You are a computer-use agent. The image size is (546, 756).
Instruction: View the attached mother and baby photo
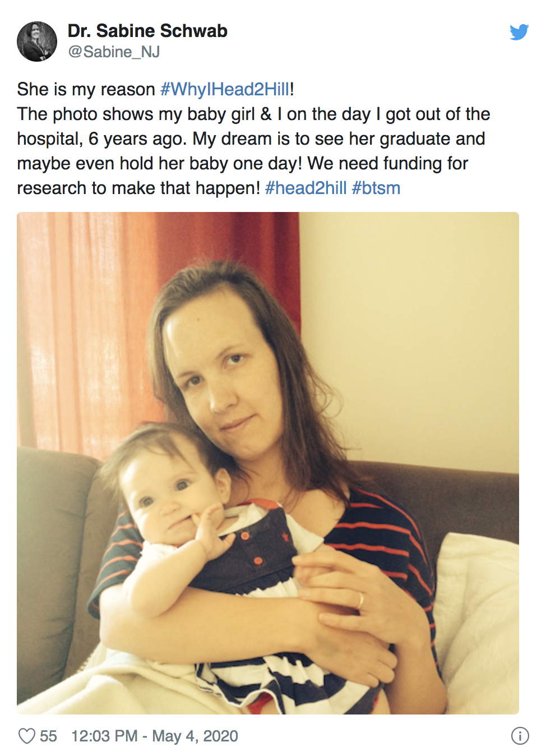coord(268,463)
